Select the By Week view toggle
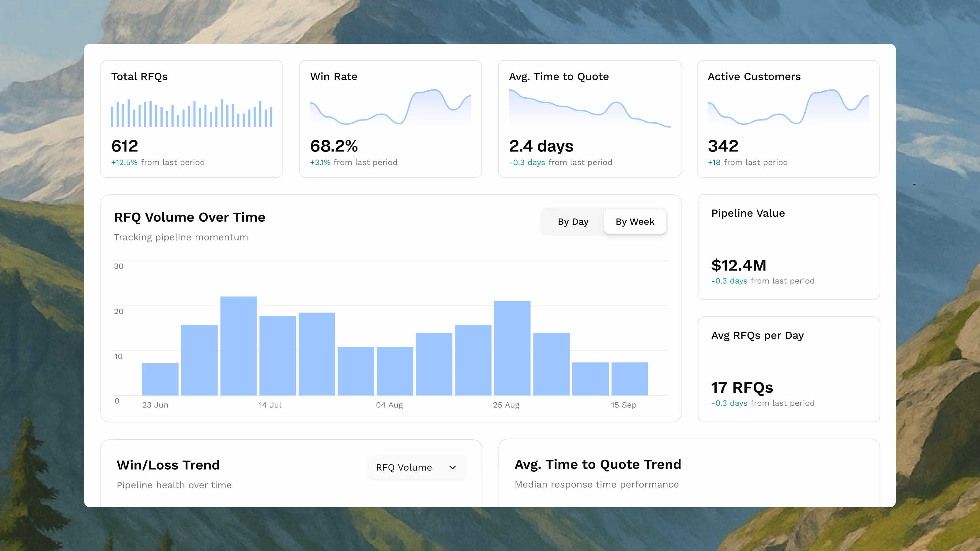This screenshot has height=551, width=980. coord(635,222)
